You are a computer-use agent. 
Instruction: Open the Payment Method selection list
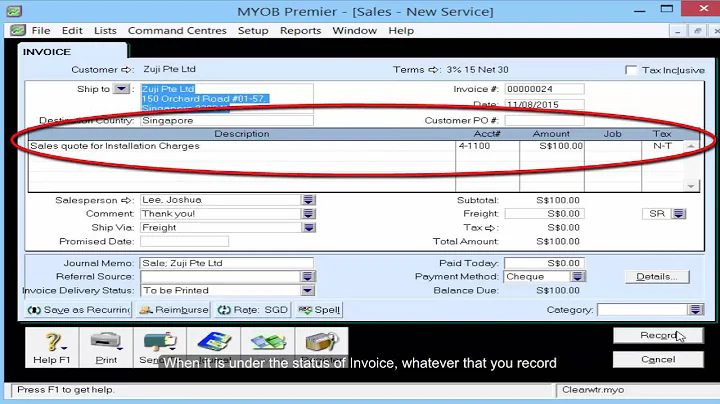[x=578, y=276]
